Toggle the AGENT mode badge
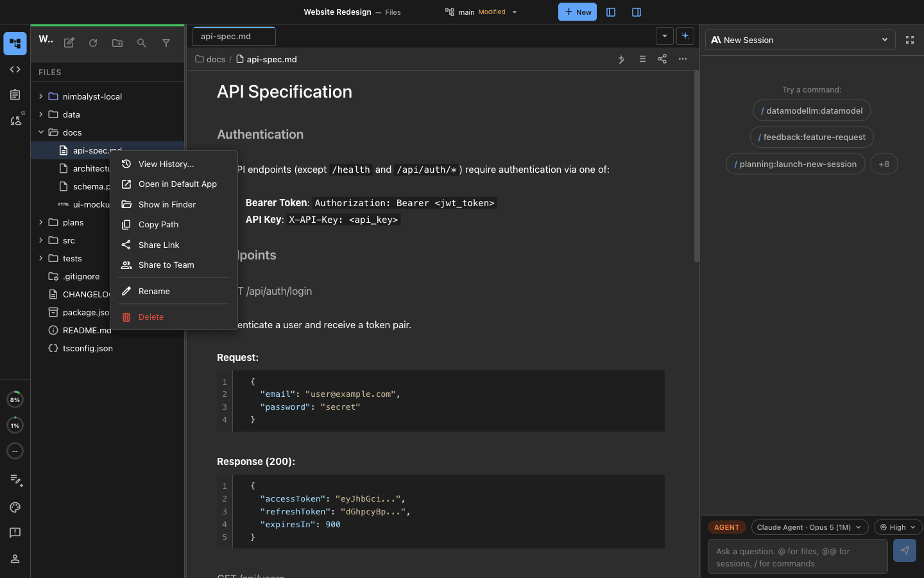The image size is (924, 578). point(727,527)
